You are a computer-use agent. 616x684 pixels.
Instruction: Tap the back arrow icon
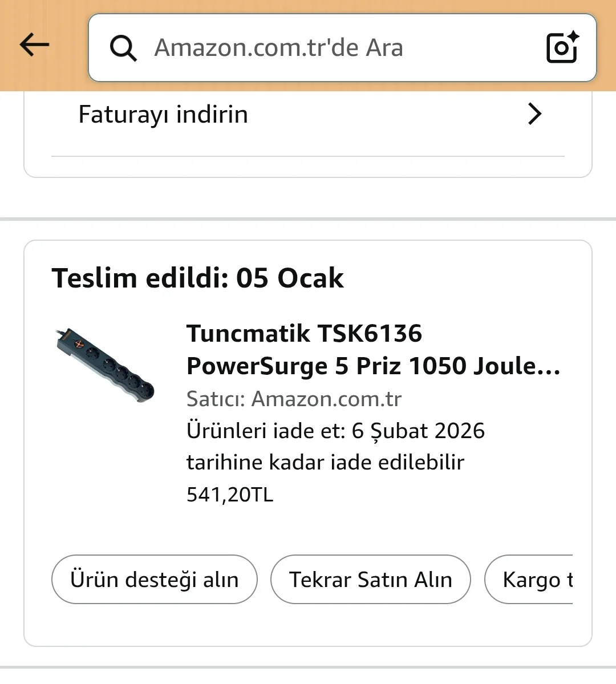pyautogui.click(x=34, y=45)
